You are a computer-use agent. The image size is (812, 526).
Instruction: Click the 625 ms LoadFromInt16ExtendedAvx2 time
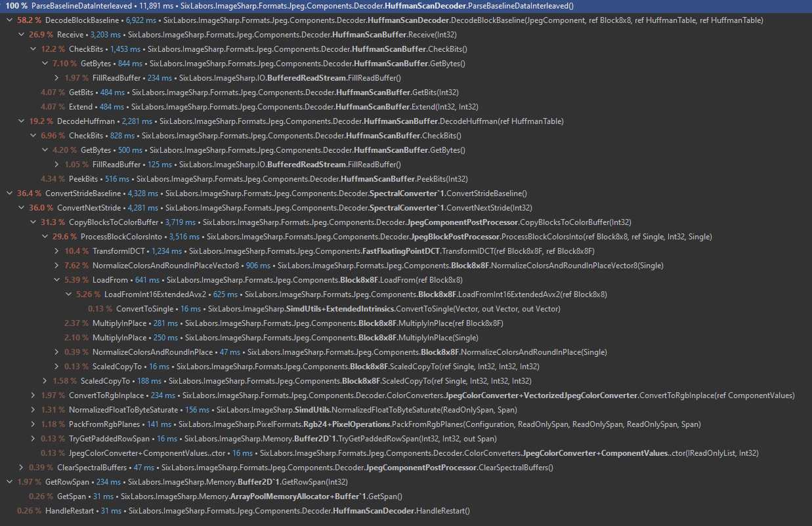click(225, 294)
